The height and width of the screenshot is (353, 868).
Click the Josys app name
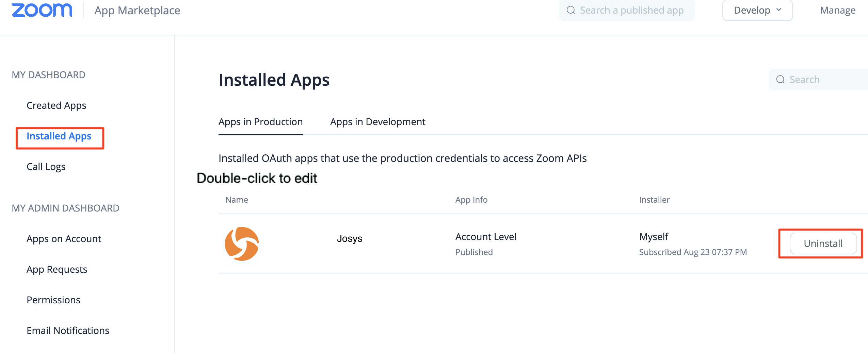coord(349,238)
